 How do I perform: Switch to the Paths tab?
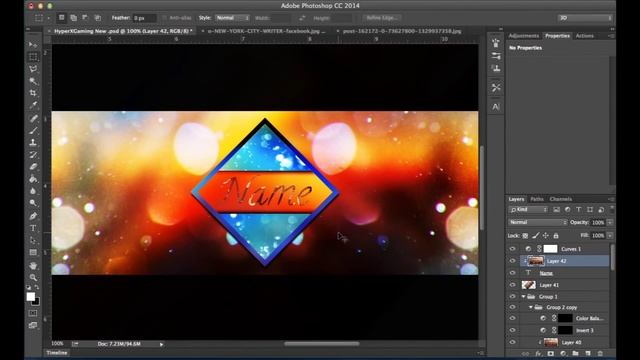point(537,199)
